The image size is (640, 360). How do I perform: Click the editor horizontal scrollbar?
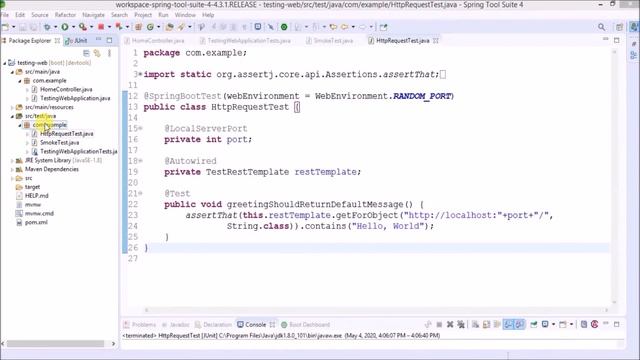coord(376,310)
